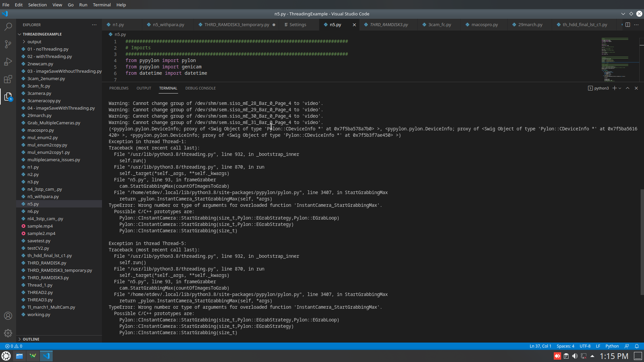Expand the OUTLINE section
This screenshot has height=362, width=644.
[31, 339]
